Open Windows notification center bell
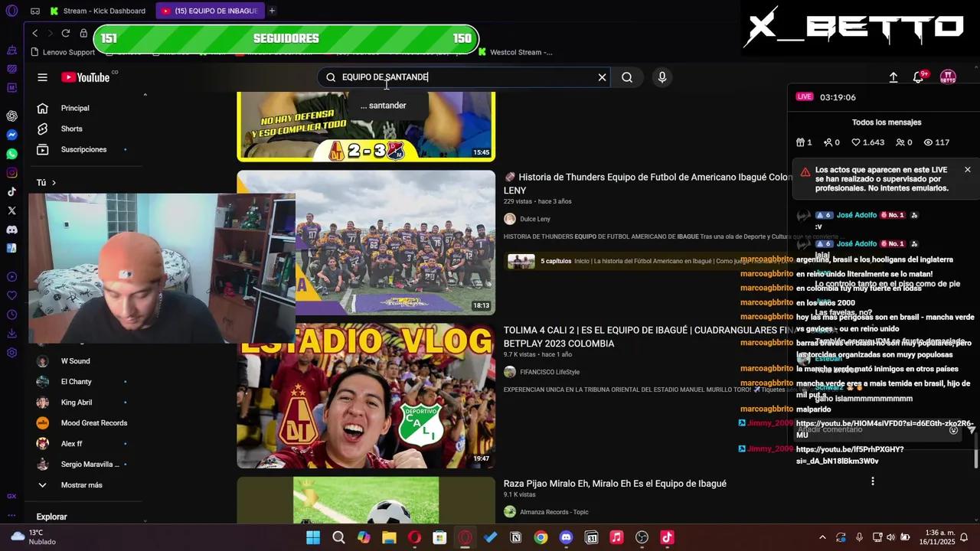The height and width of the screenshot is (551, 980). point(964,537)
